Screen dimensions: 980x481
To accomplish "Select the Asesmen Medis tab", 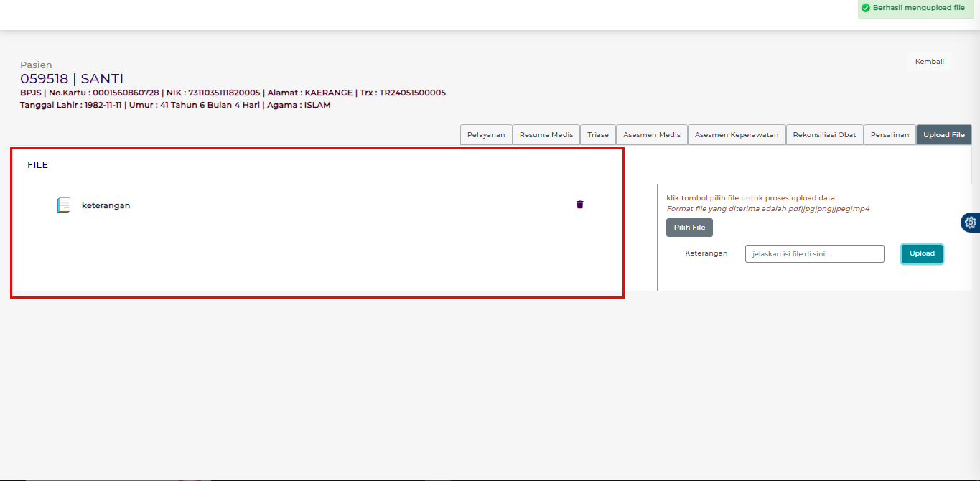I will [x=652, y=135].
